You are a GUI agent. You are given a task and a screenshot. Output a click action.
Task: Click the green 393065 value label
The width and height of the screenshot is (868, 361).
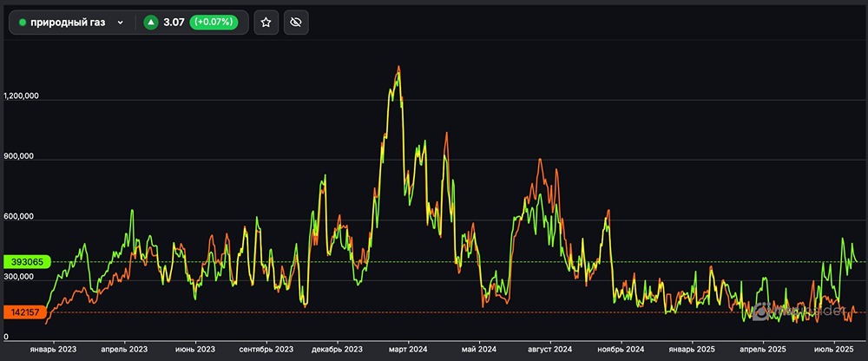pos(27,261)
